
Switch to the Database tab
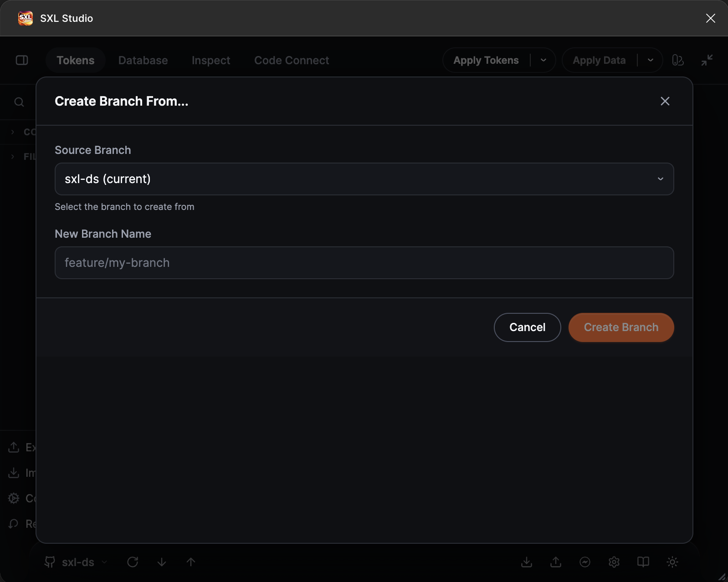pyautogui.click(x=143, y=60)
